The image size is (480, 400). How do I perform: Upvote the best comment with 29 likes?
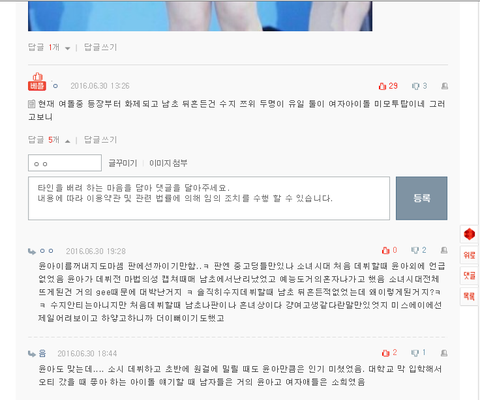388,86
